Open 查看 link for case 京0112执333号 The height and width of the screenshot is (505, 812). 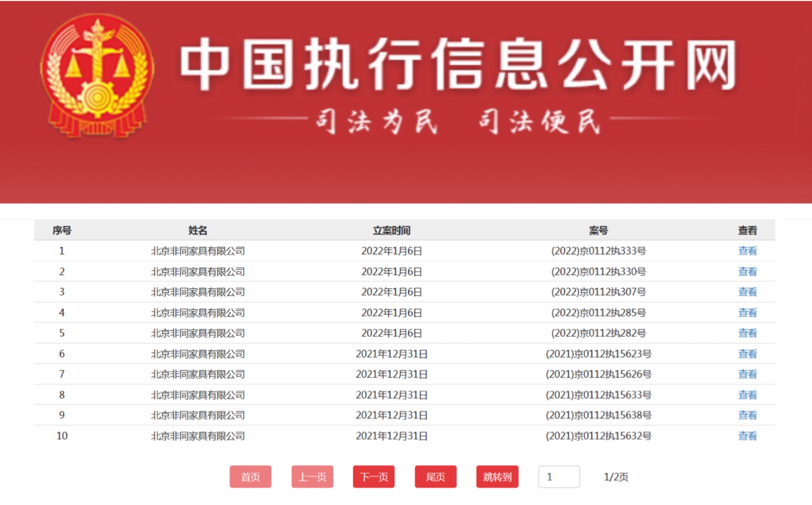click(748, 251)
